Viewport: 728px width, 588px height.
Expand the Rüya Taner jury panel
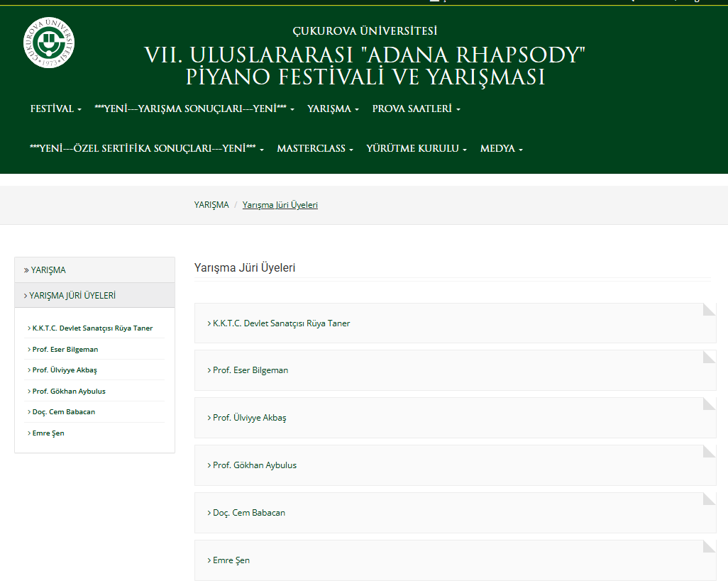(x=281, y=323)
